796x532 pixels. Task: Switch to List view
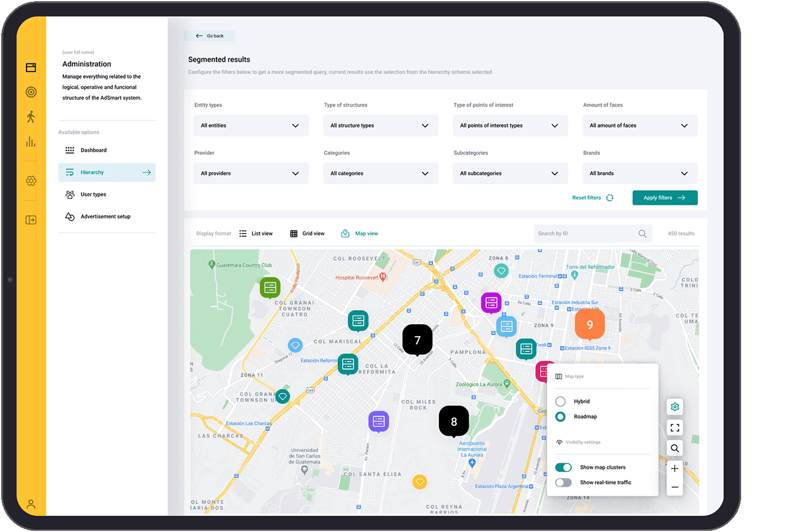[x=256, y=234]
